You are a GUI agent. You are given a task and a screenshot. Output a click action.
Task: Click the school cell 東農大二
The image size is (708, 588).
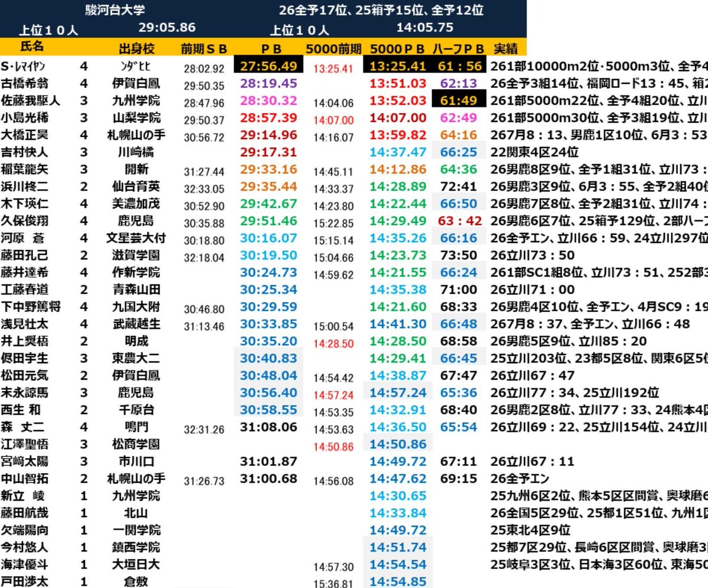point(137,357)
